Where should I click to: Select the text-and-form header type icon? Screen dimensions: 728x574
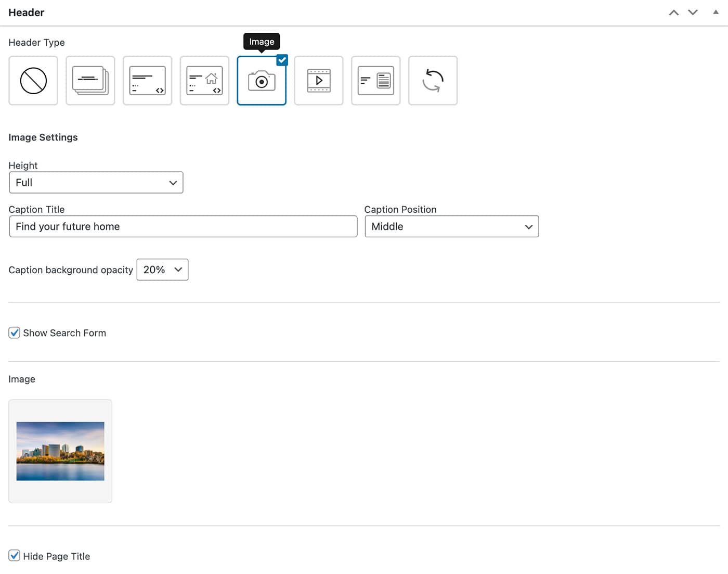coord(376,81)
